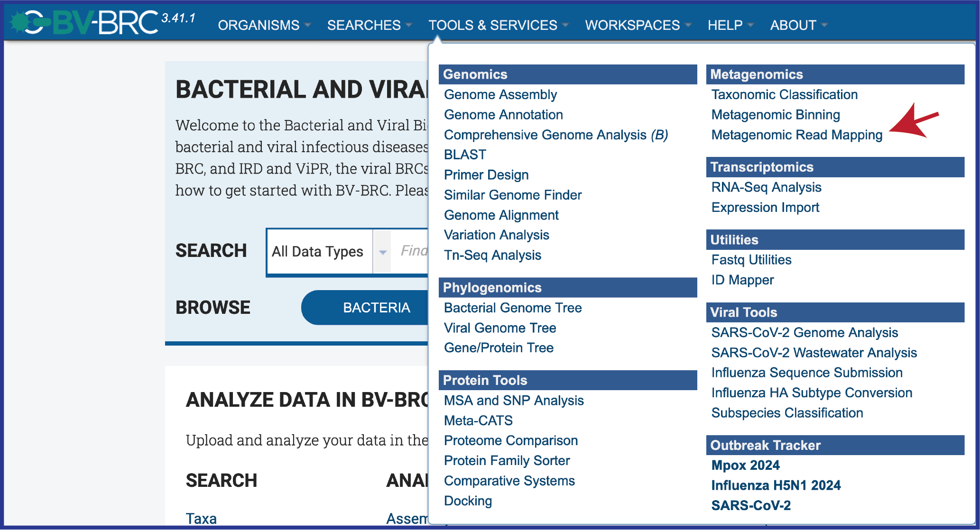The width and height of the screenshot is (980, 530).
Task: Open Fastq Utilities
Action: pyautogui.click(x=751, y=260)
